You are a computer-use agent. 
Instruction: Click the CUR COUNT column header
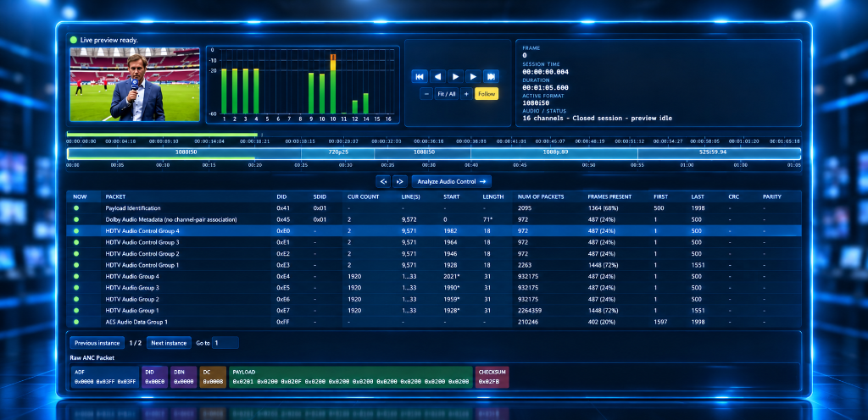[362, 196]
